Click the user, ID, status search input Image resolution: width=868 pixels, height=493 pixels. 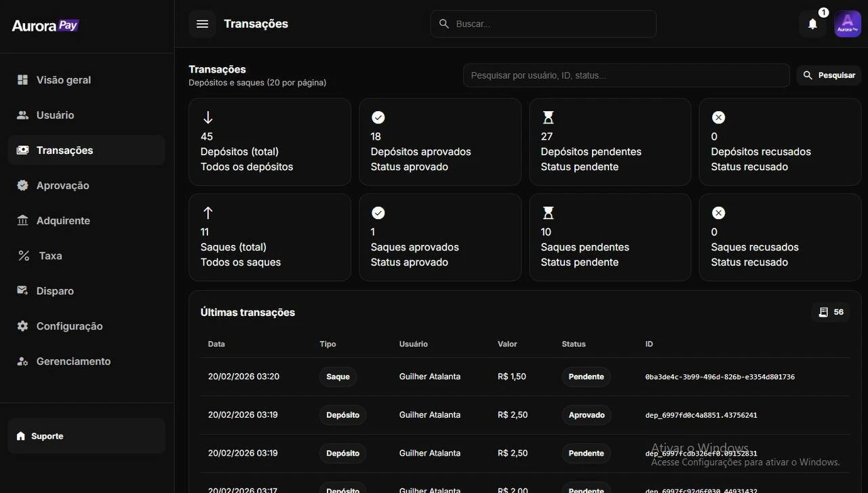pos(626,75)
